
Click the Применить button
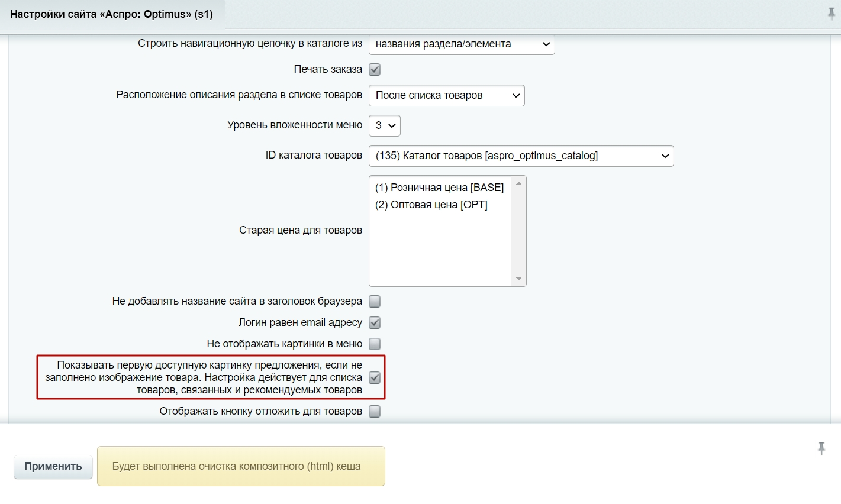tap(53, 466)
